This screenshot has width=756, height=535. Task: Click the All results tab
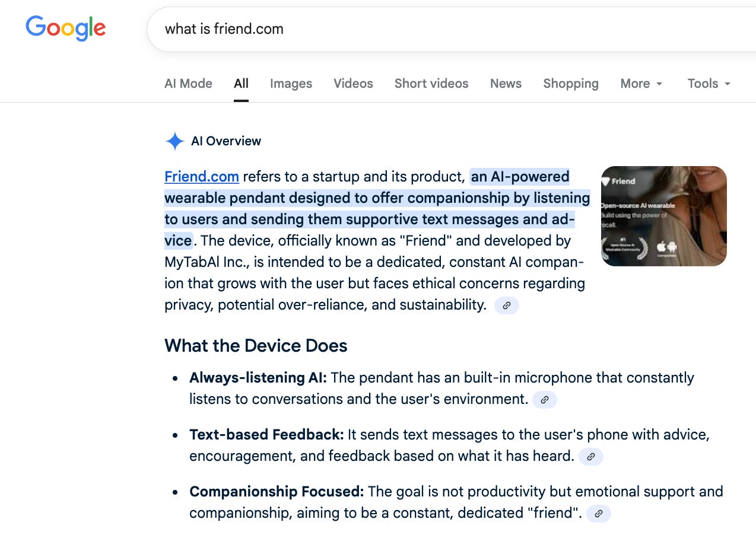click(x=241, y=84)
